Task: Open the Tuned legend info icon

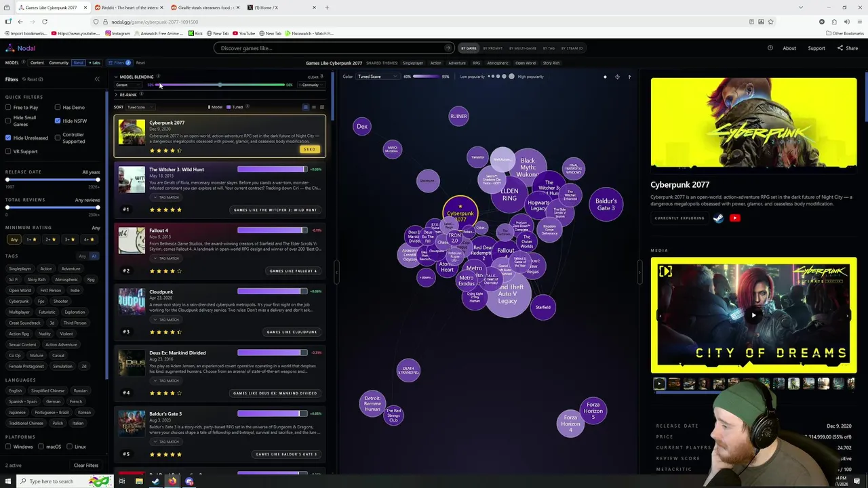Action: tap(248, 107)
